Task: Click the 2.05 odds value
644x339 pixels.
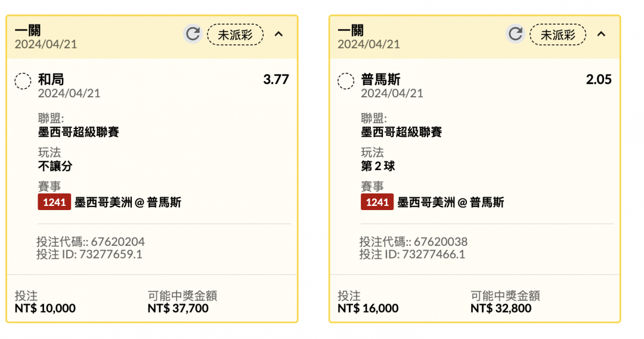Action: [599, 79]
